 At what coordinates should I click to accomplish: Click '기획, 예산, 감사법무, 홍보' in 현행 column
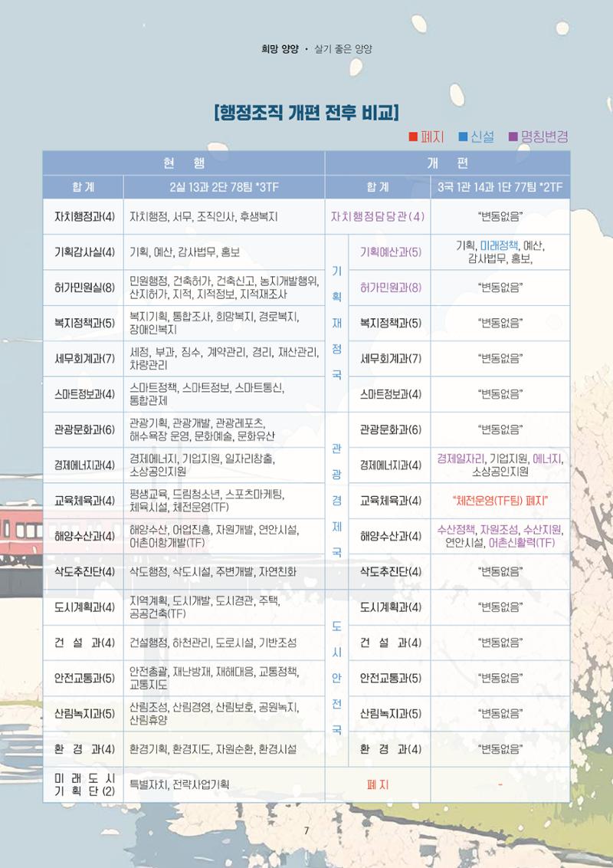(x=224, y=252)
